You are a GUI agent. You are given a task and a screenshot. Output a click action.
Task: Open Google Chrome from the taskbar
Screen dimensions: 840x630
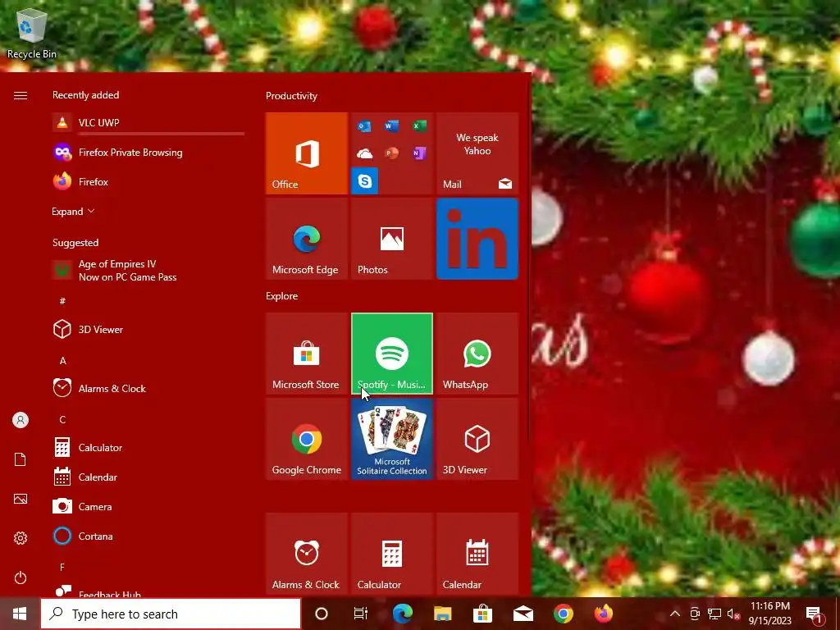(563, 614)
